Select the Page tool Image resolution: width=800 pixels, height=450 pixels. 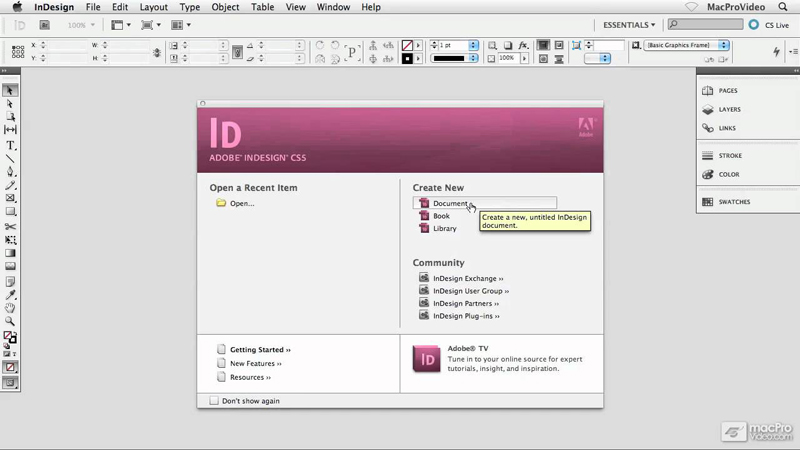click(x=10, y=117)
